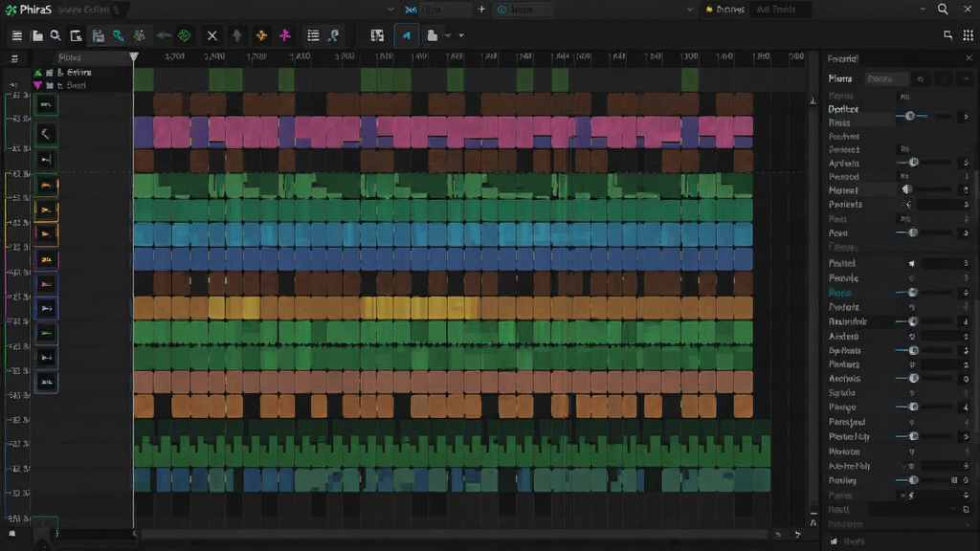Add a new tab with the plus icon
The height and width of the screenshot is (551, 980).
(x=481, y=10)
